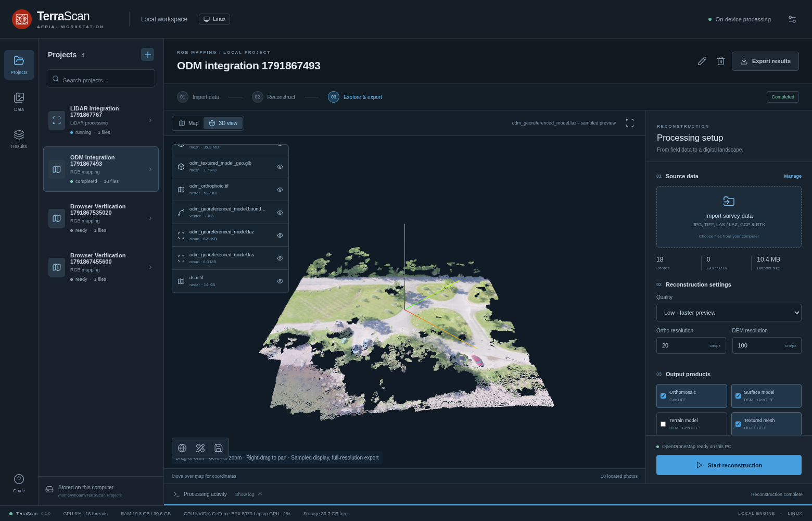Open the Quality dropdown
This screenshot has height=521, width=812.
click(x=729, y=313)
